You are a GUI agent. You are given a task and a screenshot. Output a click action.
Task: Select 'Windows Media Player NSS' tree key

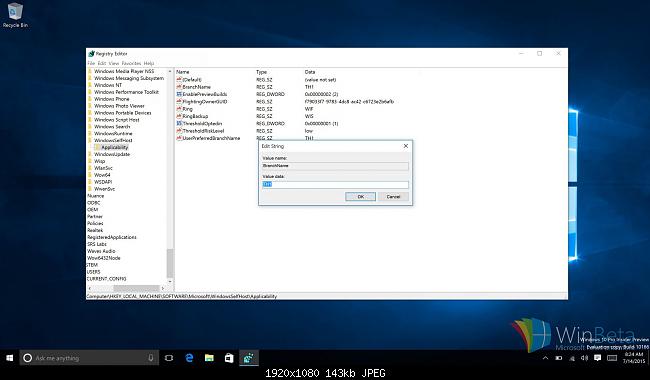tap(124, 71)
